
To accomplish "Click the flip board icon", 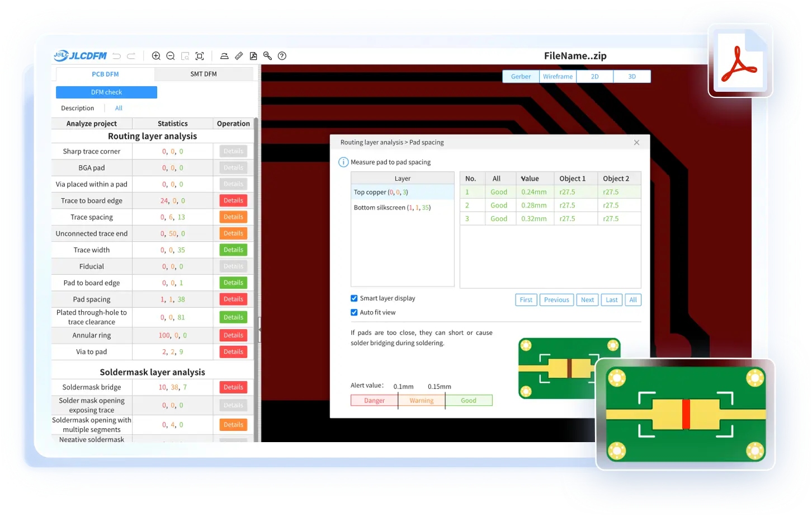I will point(224,56).
